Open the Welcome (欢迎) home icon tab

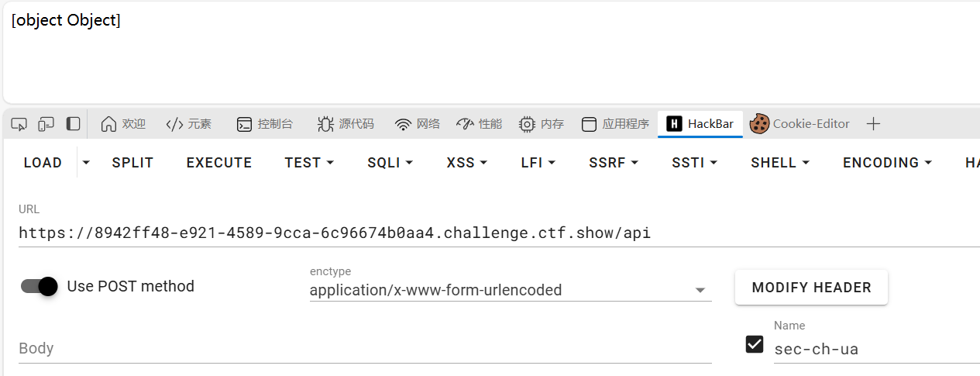(x=123, y=124)
